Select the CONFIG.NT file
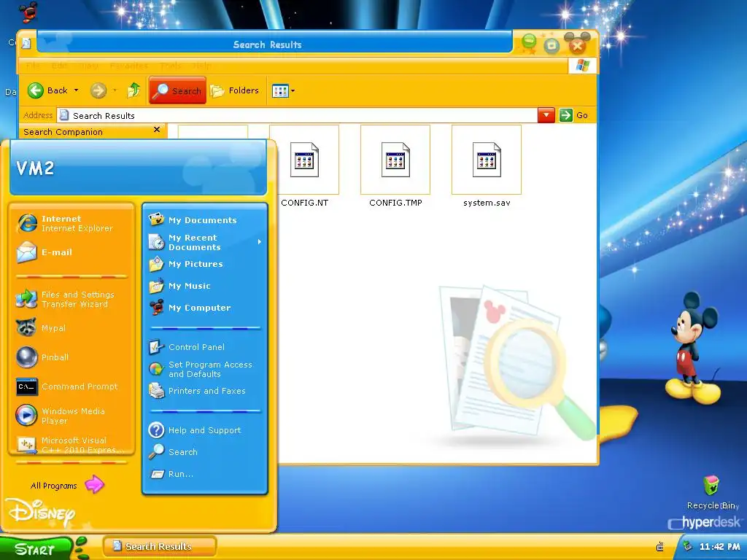Screen dimensions: 747x560 click(304, 167)
